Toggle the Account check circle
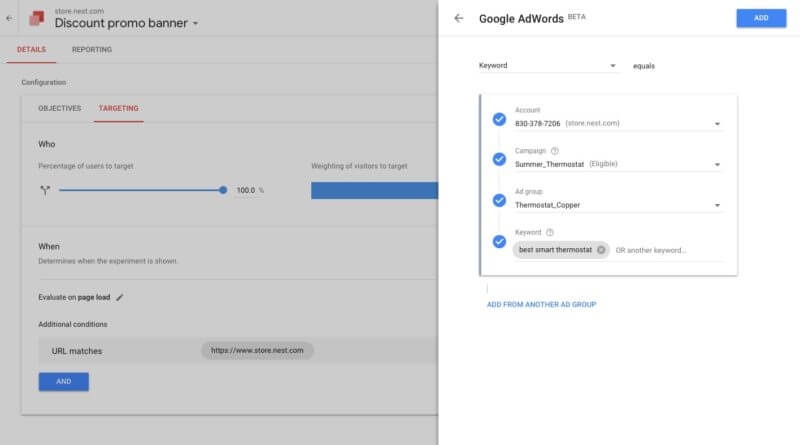 (x=499, y=119)
